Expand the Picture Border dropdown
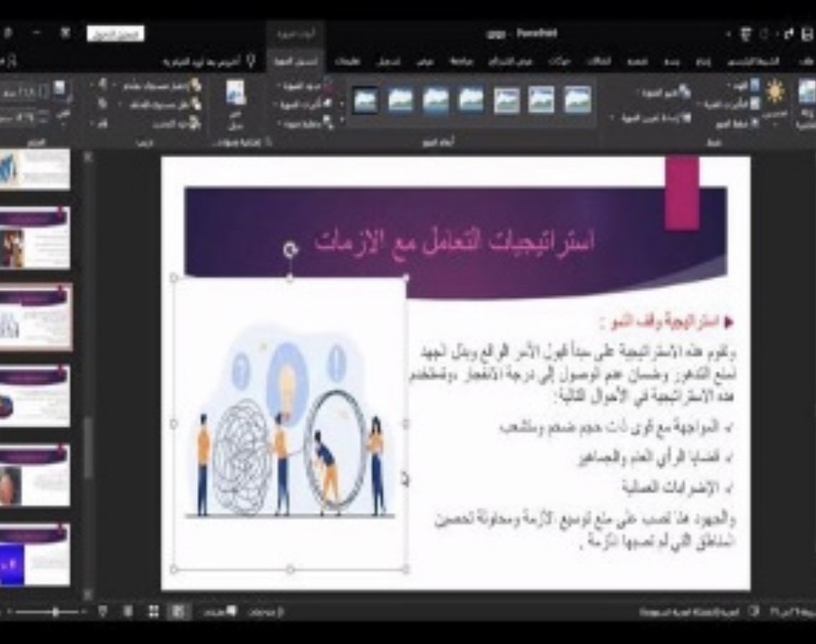 coord(304,87)
